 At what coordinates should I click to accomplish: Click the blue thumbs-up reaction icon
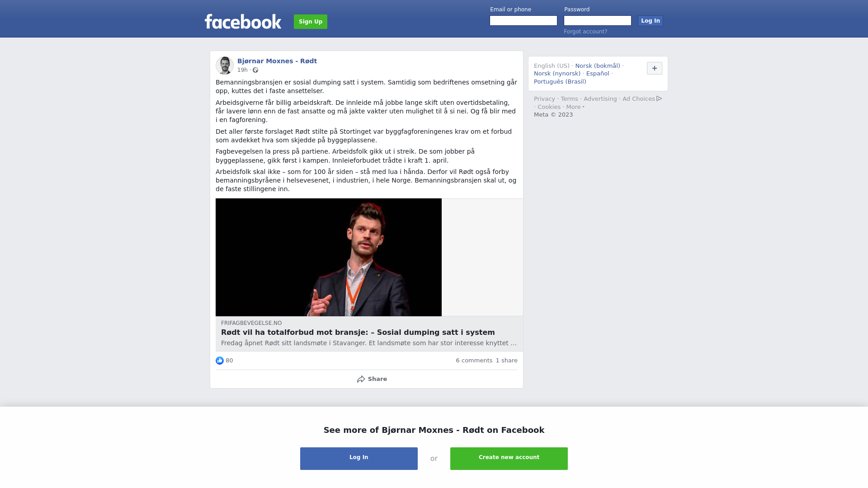(x=220, y=361)
